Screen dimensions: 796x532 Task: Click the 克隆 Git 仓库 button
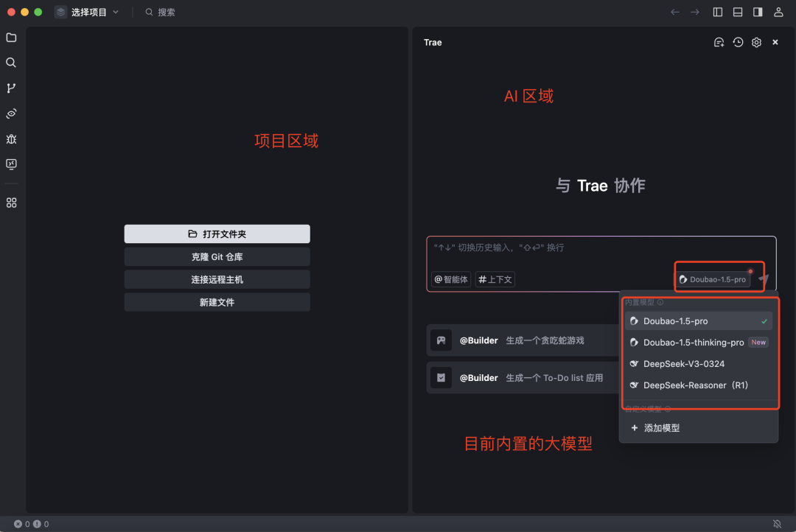[x=217, y=257]
